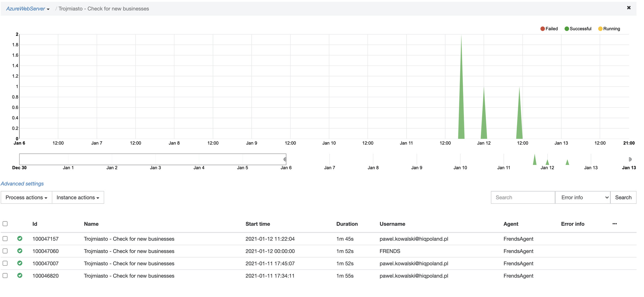Select checkbox for instance 100047157

tap(5, 239)
